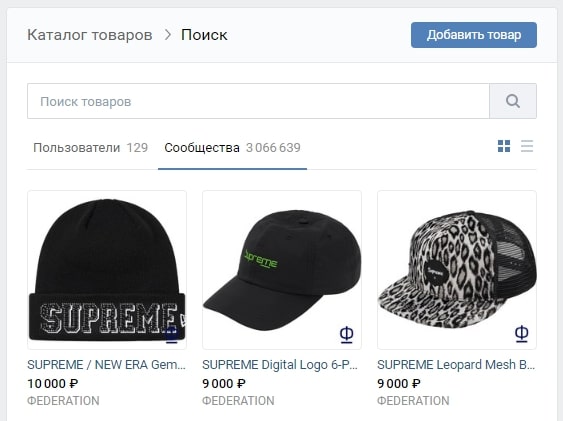
Task: Open the black Digital Logo cap thumbnail
Action: (x=282, y=270)
